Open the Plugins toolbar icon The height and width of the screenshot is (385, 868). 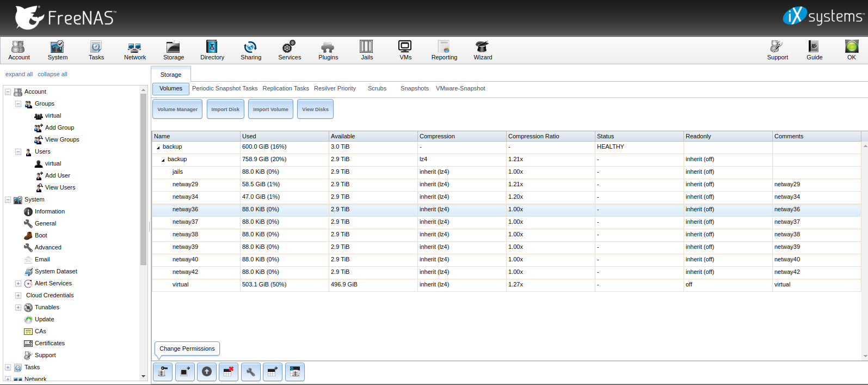[328, 50]
